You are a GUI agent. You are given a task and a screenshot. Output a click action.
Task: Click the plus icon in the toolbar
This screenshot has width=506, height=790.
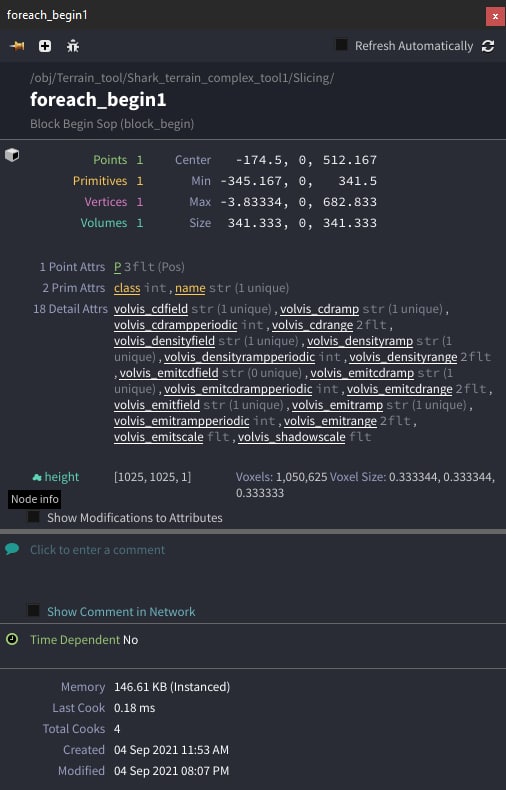point(45,46)
